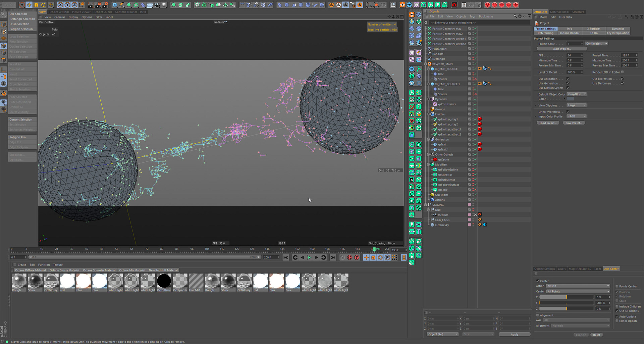Toggle Render LOD in Editor checkbox
This screenshot has width=644, height=344.
[x=623, y=72]
